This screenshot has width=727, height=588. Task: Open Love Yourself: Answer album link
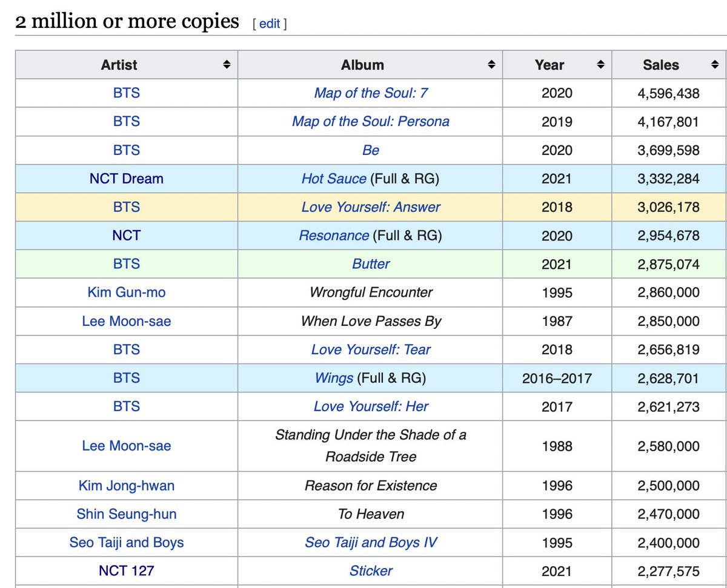[x=371, y=207]
